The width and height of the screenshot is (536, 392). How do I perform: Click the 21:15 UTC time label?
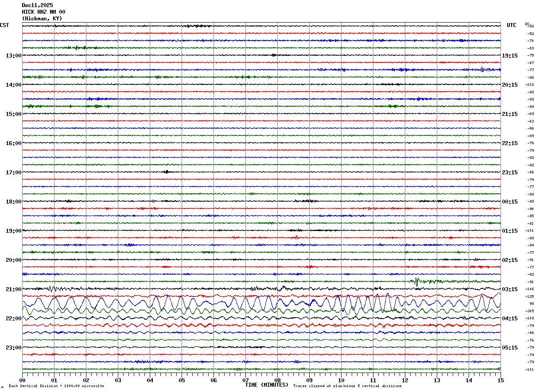pos(510,114)
